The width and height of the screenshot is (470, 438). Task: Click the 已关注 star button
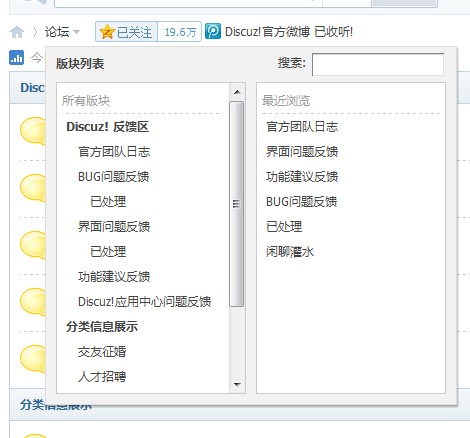point(127,32)
